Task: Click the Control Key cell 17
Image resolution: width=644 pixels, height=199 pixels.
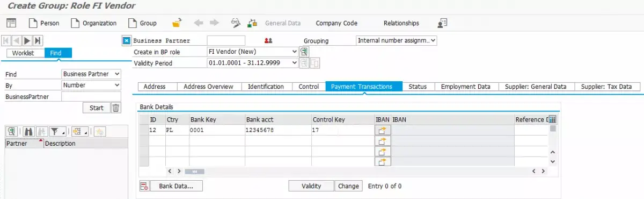Action: coord(342,130)
